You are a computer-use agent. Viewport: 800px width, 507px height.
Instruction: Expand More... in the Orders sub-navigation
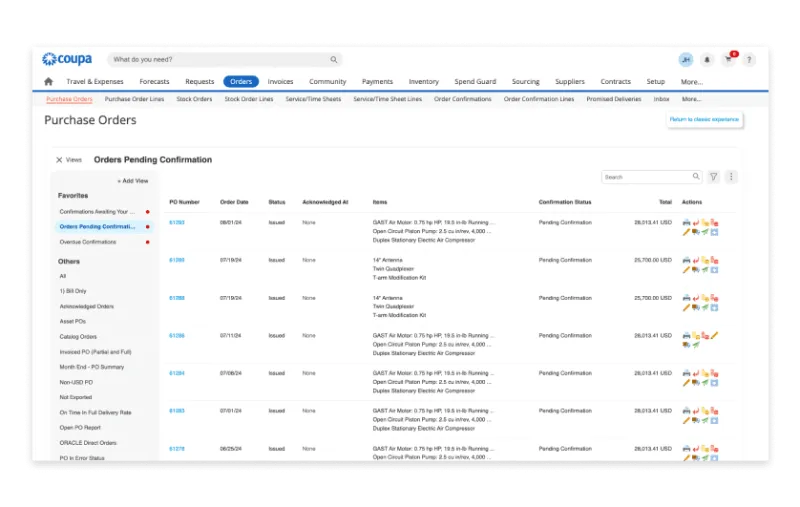(691, 99)
